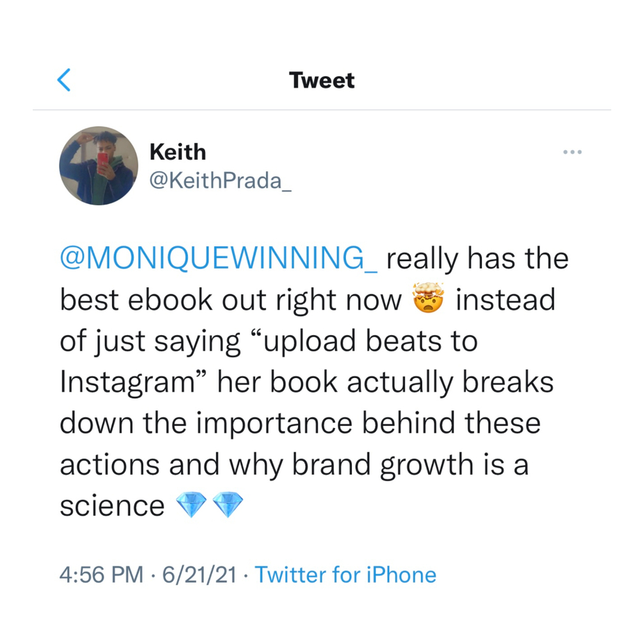Open the @KeithPrada_ handle
644x644 pixels.
tap(220, 181)
